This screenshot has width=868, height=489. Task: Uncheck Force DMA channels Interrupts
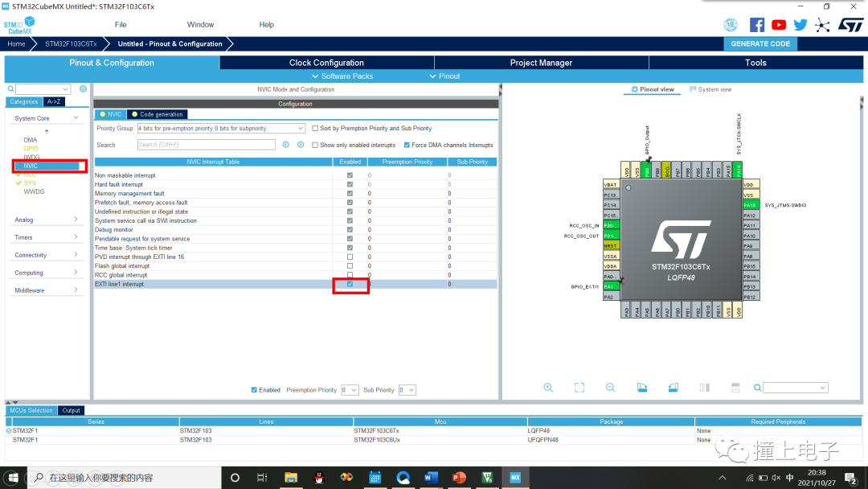click(407, 146)
